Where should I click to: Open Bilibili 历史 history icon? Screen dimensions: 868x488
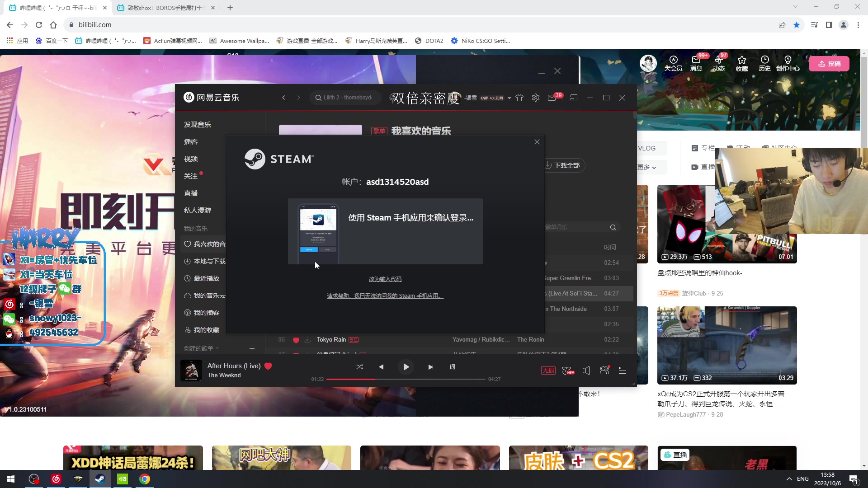click(765, 63)
